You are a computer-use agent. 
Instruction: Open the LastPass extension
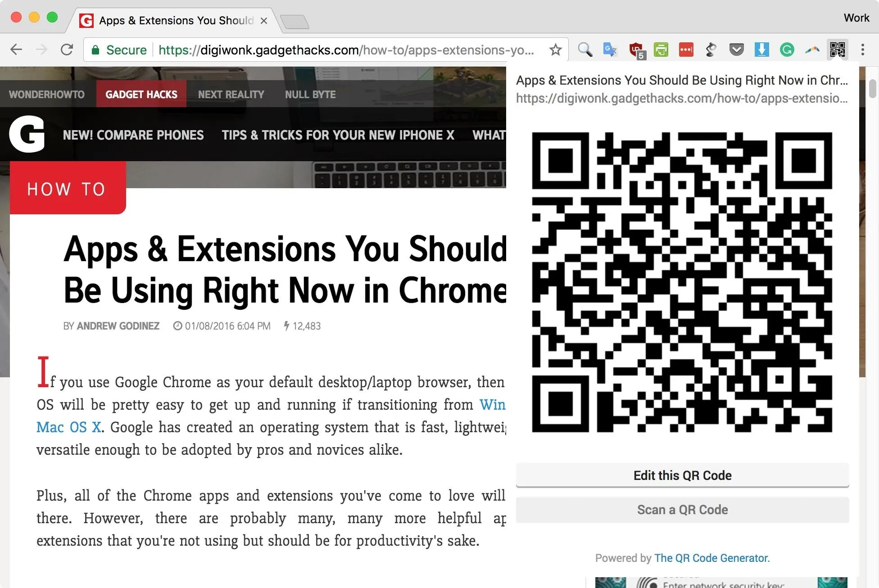686,50
